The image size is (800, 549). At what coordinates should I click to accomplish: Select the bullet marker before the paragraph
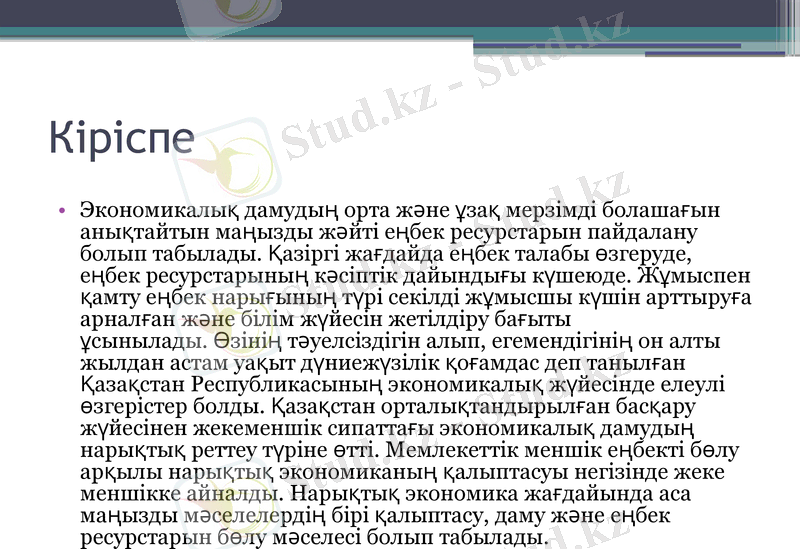tap(62, 210)
